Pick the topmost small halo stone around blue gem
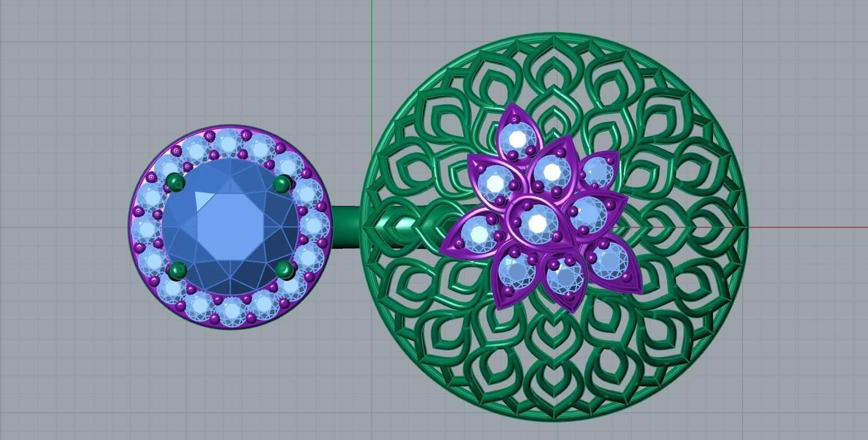 click(228, 142)
